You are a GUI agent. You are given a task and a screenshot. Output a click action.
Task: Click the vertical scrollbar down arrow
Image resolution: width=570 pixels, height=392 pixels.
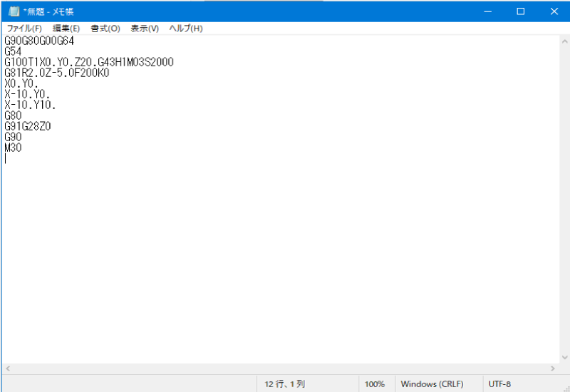(564, 356)
